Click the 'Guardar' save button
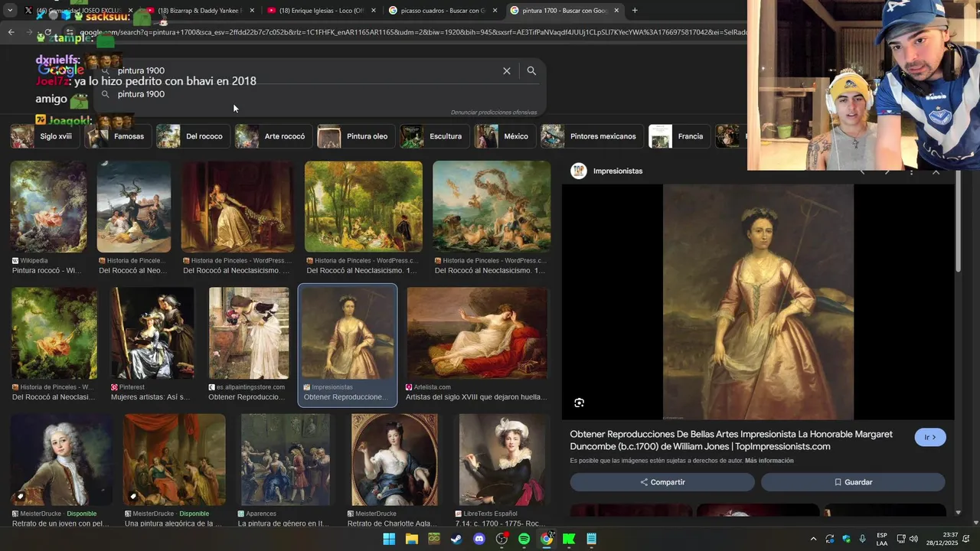The height and width of the screenshot is (551, 980). (853, 482)
